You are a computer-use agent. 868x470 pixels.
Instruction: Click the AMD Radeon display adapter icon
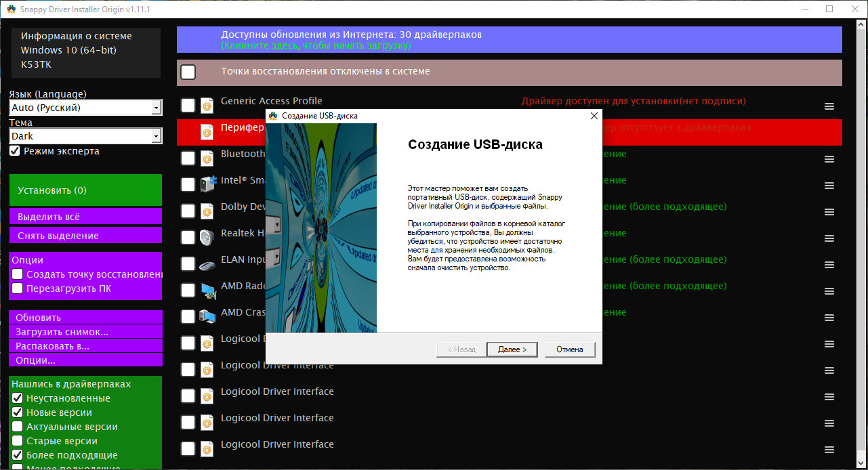[207, 290]
